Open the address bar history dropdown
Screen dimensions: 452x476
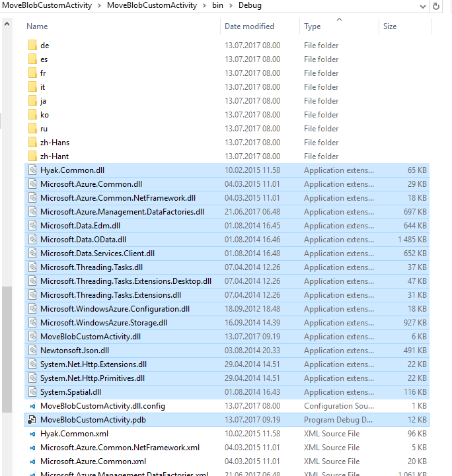(x=422, y=7)
